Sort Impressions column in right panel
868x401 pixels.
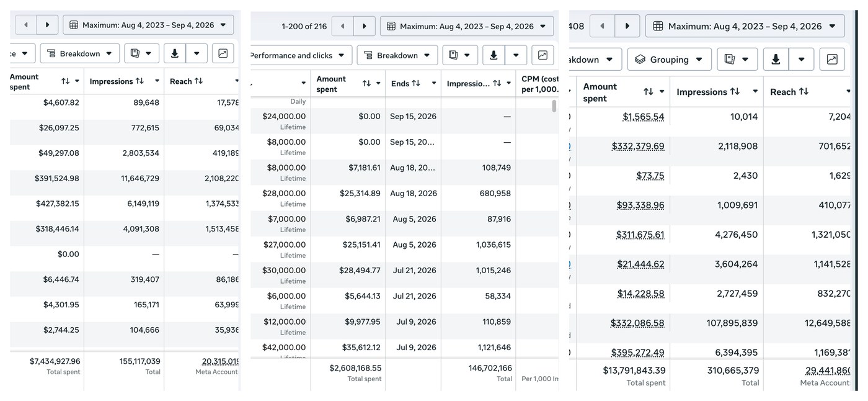[735, 92]
